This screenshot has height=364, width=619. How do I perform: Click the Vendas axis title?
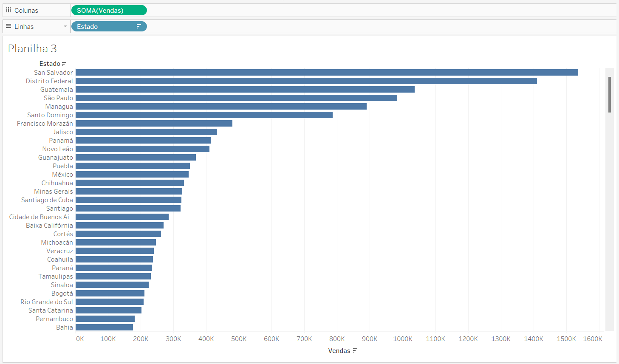click(x=339, y=350)
